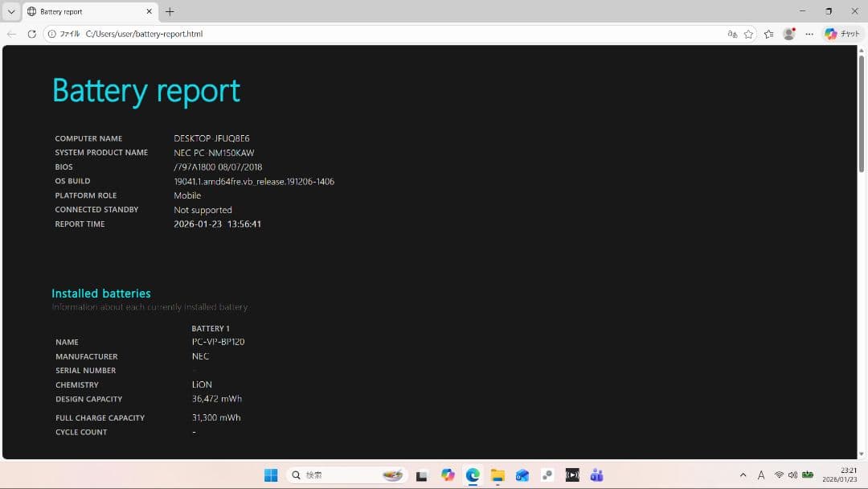Click the Wi-Fi icon in the system tray
Screen dimensions: 868x489
[x=780, y=475]
